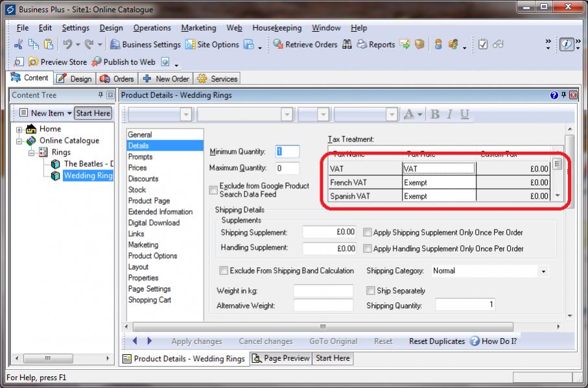Click the Undo arrow icon
This screenshot has height=388, width=588.
click(67, 45)
